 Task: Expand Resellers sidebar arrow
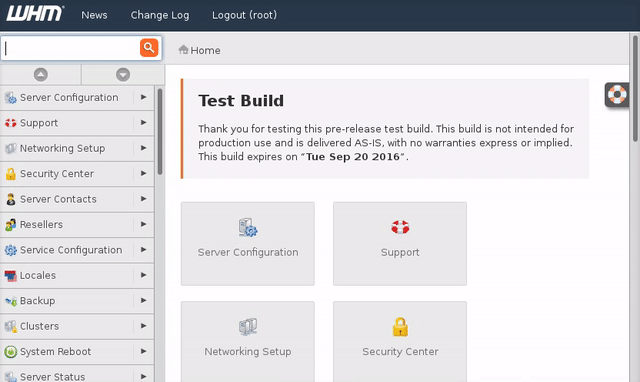click(143, 224)
